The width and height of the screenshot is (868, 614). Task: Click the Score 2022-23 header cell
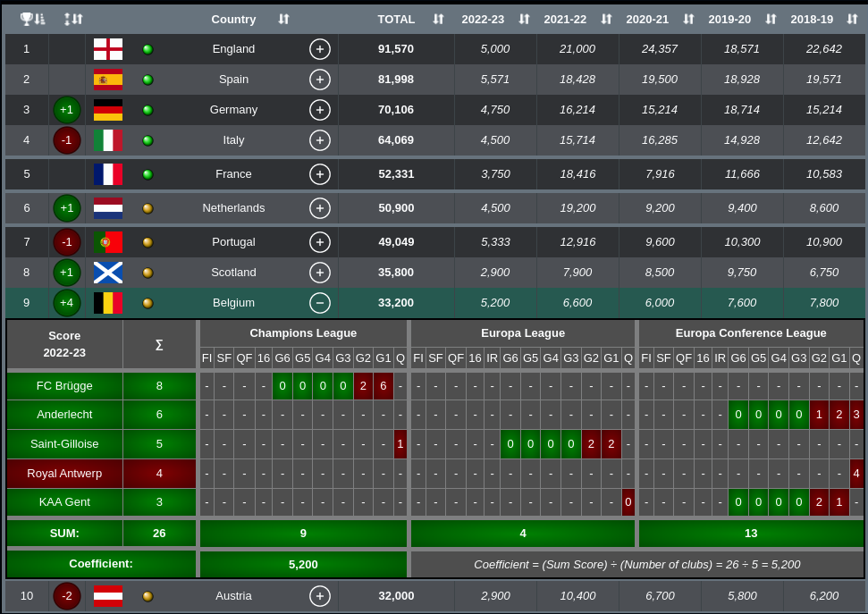pyautogui.click(x=64, y=344)
